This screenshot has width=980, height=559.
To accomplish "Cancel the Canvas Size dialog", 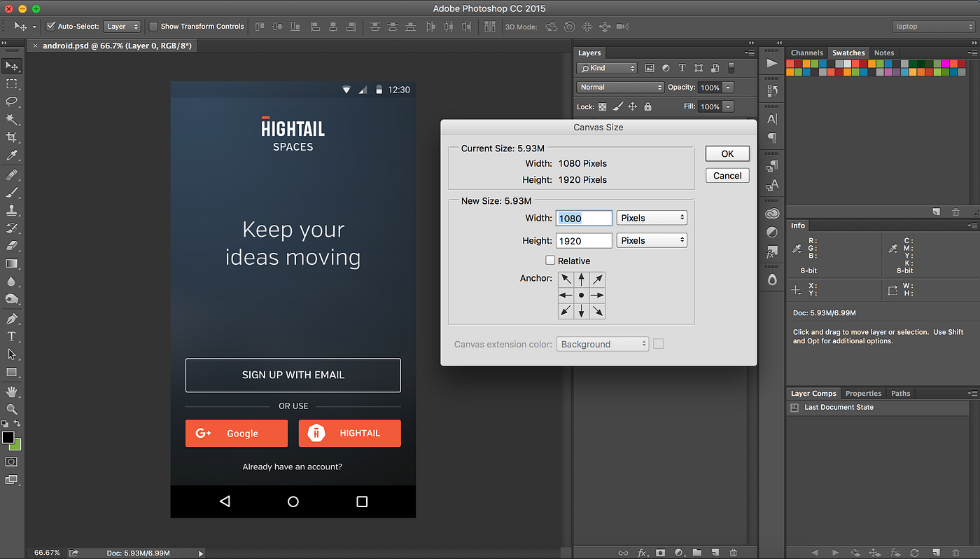I will point(727,176).
